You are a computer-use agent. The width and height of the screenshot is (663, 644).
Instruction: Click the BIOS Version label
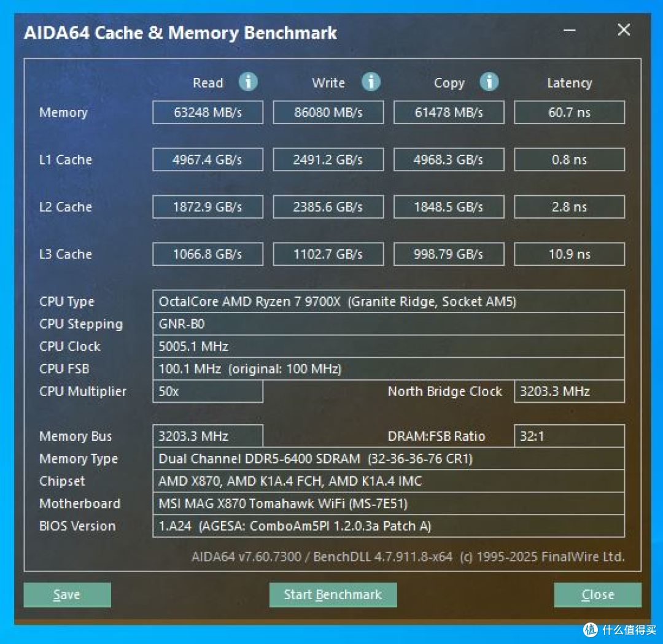tap(77, 526)
